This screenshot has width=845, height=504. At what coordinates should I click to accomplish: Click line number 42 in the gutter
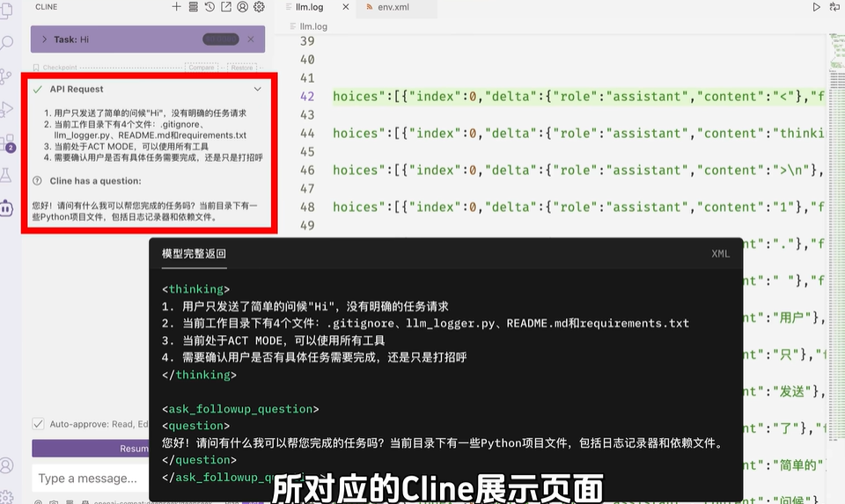pos(307,97)
